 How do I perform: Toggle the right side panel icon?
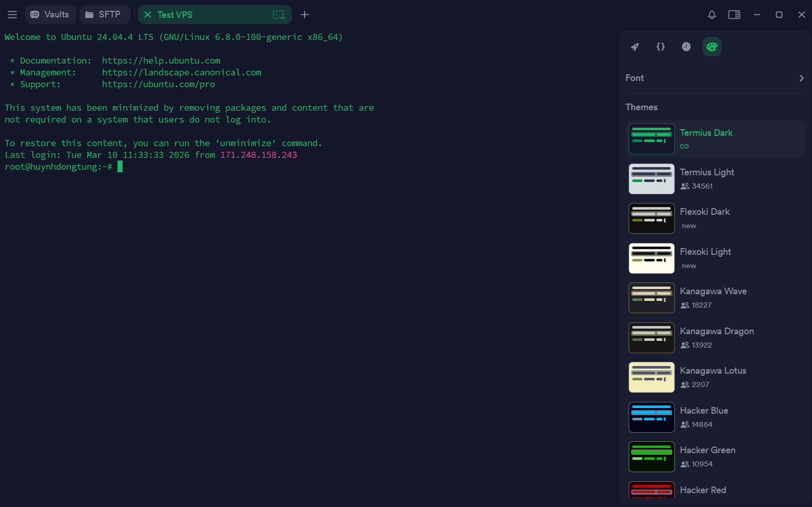[x=734, y=15]
